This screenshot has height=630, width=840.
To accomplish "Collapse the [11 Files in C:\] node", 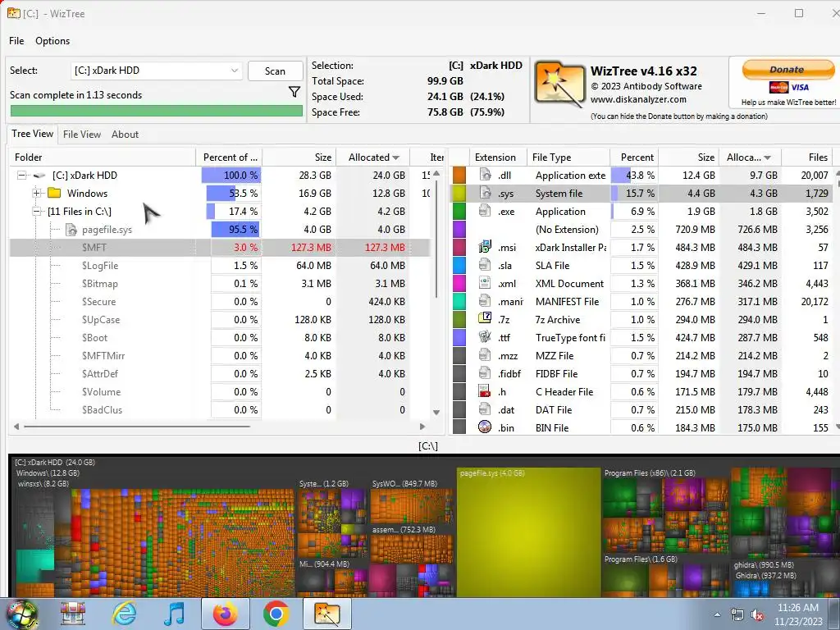I will pyautogui.click(x=36, y=211).
